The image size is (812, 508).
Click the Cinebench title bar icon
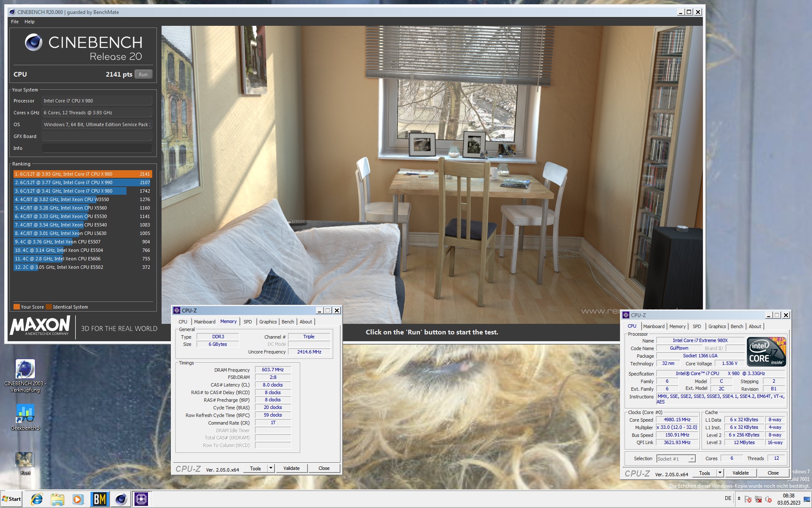tap(12, 12)
